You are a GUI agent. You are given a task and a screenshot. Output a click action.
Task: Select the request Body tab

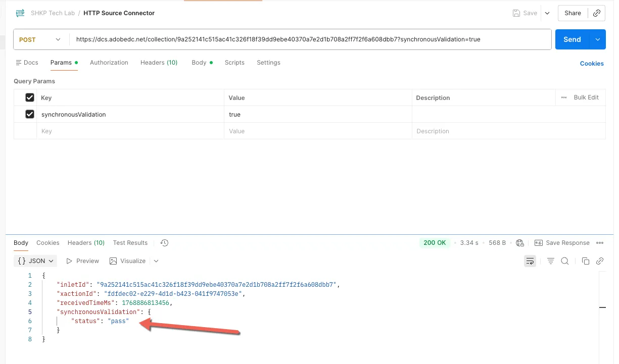202,63
